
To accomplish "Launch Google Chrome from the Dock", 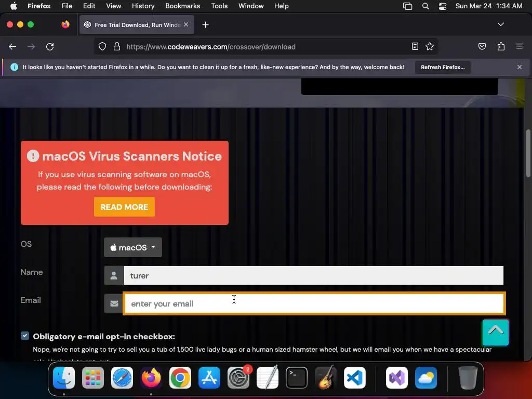I will pyautogui.click(x=180, y=378).
